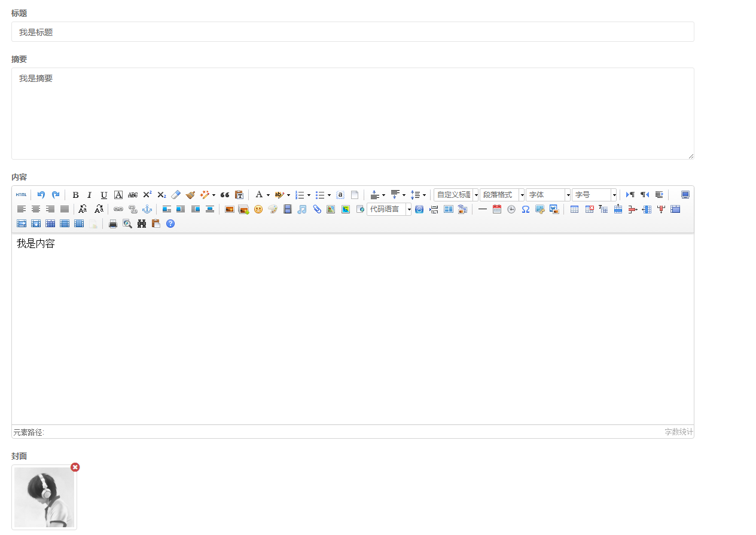Switch to HTML source mode
The width and height of the screenshot is (756, 535).
(21, 195)
